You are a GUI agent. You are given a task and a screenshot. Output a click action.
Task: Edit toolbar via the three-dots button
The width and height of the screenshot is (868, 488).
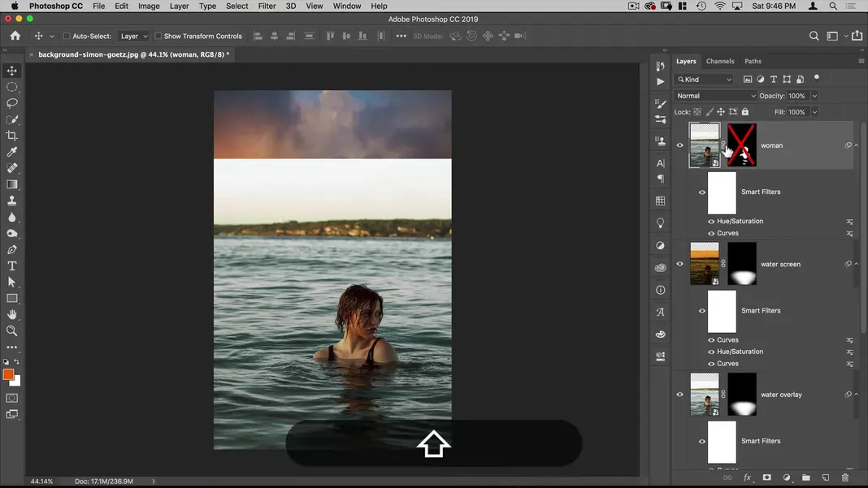click(11, 348)
